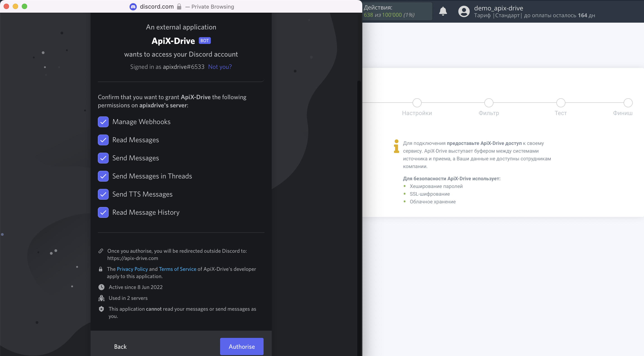Click the Discord logo in the address bar
The width and height of the screenshot is (644, 356).
point(133,7)
